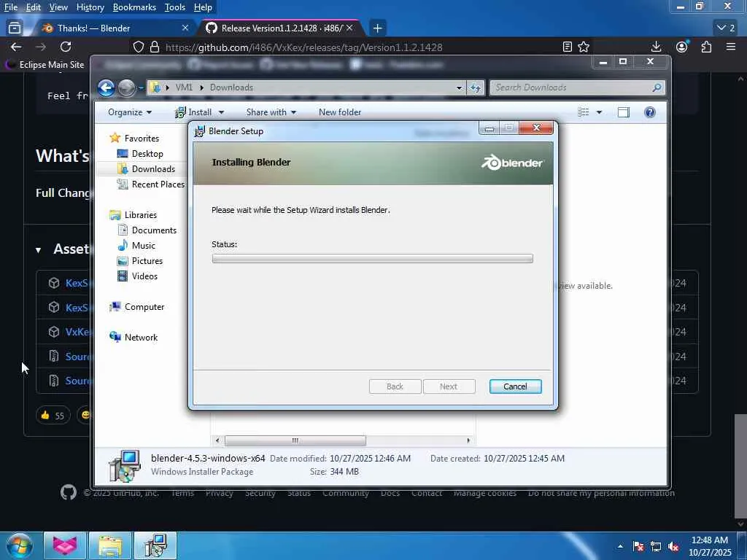Open the Install dropdown arrow

(221, 112)
